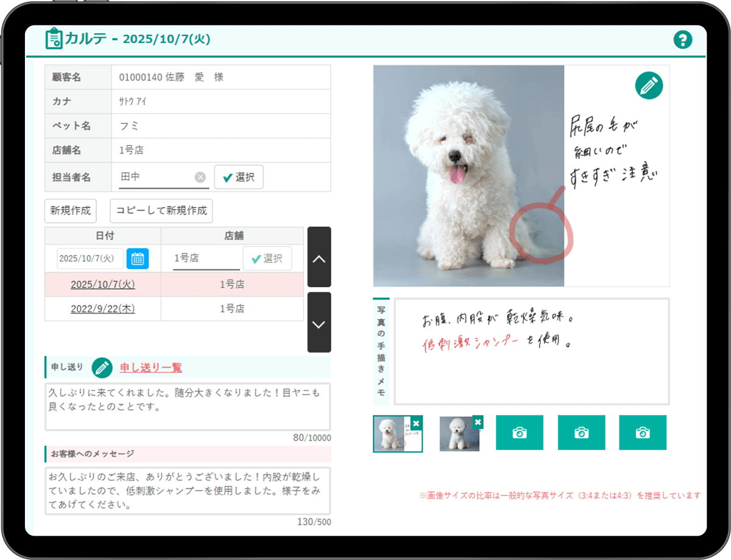
Task: Add a photo using the last camera slot
Action: pos(643,433)
